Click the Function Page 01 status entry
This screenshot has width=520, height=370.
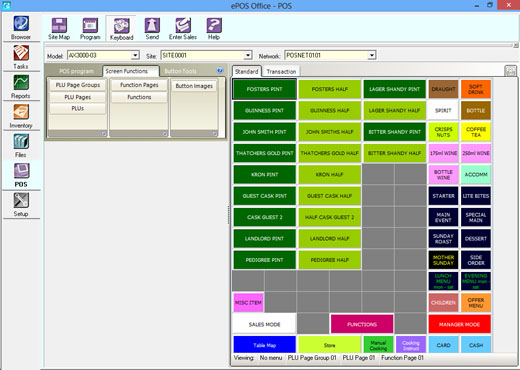point(402,358)
